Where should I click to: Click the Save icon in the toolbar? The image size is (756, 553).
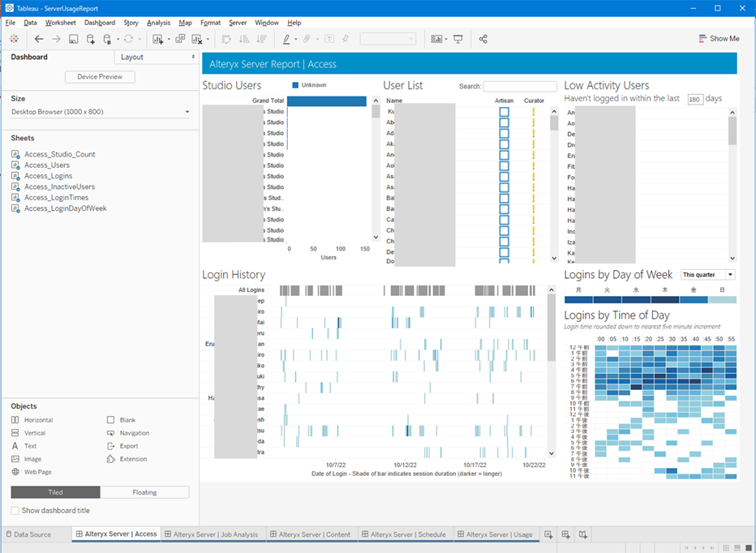click(73, 39)
